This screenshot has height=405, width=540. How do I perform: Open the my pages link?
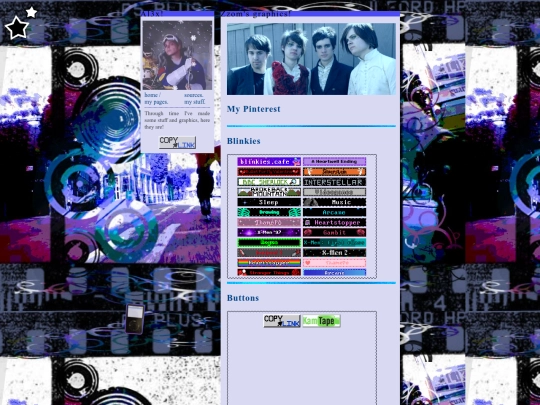point(156,102)
